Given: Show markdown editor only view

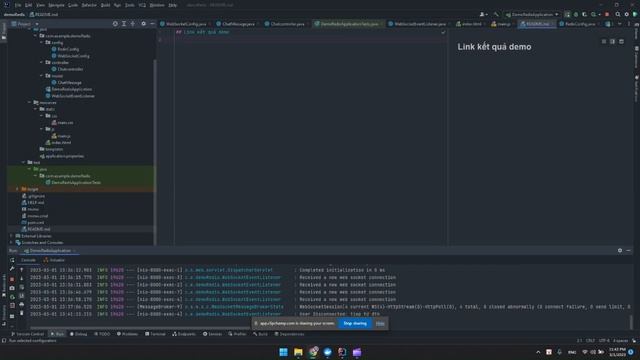Looking at the screenshot, I should (x=604, y=42).
